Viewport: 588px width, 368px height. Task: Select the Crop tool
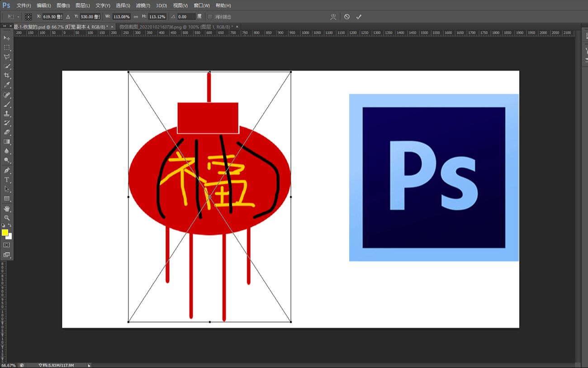pyautogui.click(x=7, y=76)
